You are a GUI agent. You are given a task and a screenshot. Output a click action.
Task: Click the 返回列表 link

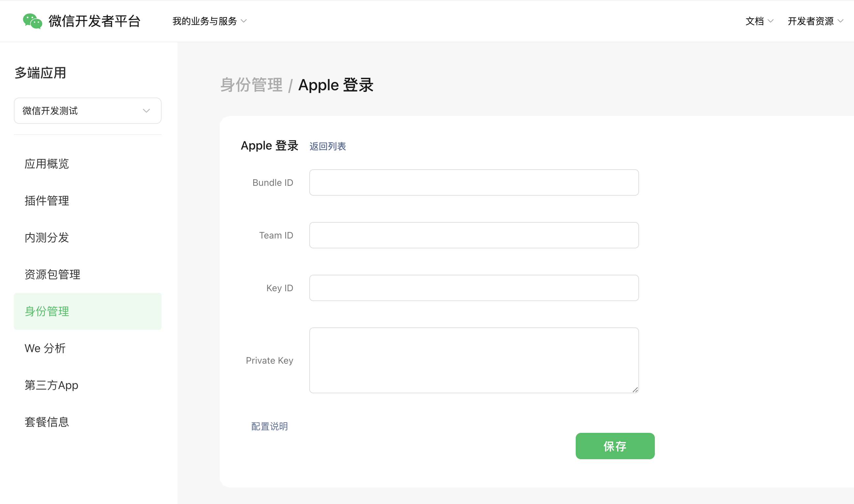[x=328, y=146]
